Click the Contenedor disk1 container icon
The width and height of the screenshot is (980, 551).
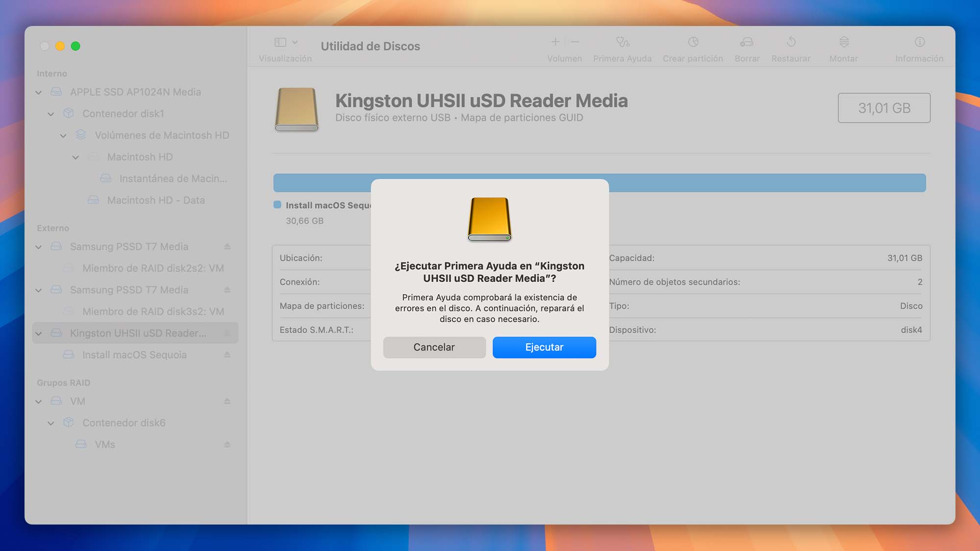[x=69, y=114]
